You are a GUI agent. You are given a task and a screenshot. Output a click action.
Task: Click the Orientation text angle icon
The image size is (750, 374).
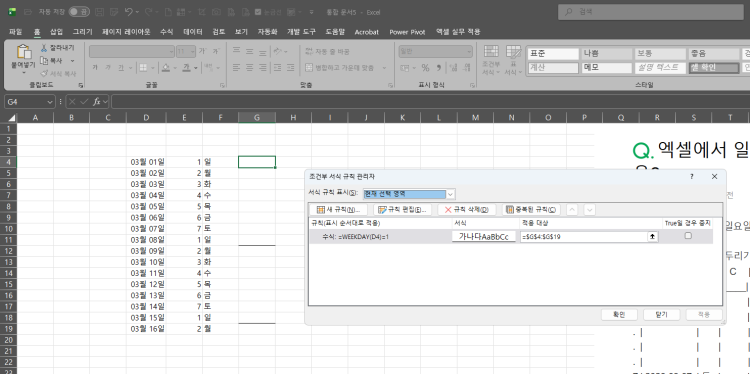coord(278,51)
